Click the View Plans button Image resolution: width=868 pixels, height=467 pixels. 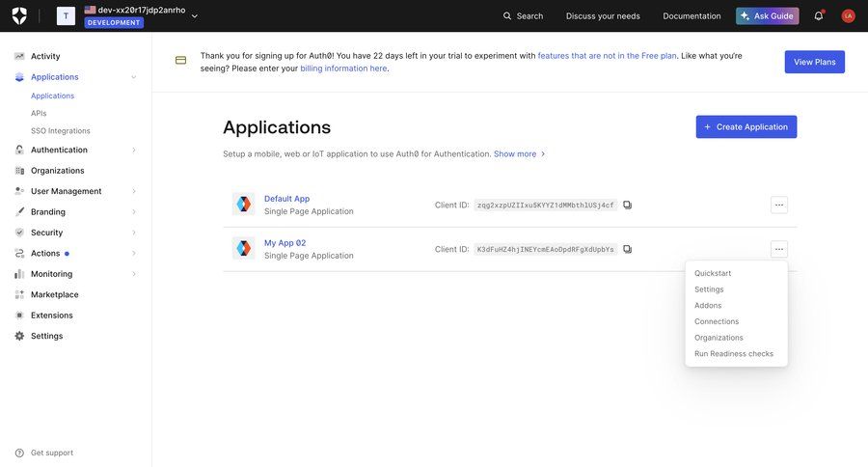point(814,62)
